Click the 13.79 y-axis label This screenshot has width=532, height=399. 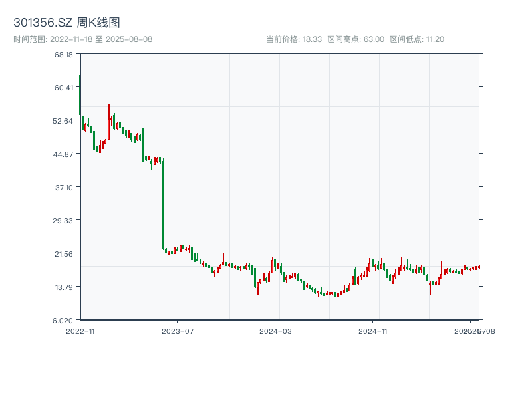point(64,287)
